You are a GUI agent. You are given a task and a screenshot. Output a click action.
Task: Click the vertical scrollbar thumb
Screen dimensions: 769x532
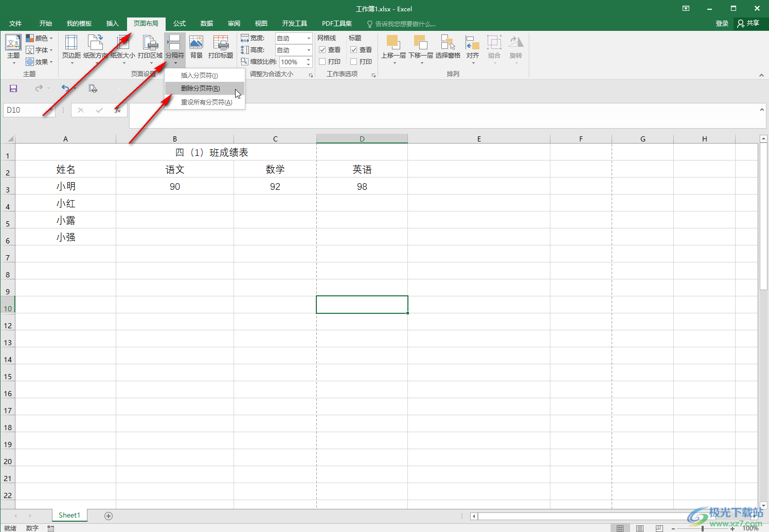click(x=763, y=217)
